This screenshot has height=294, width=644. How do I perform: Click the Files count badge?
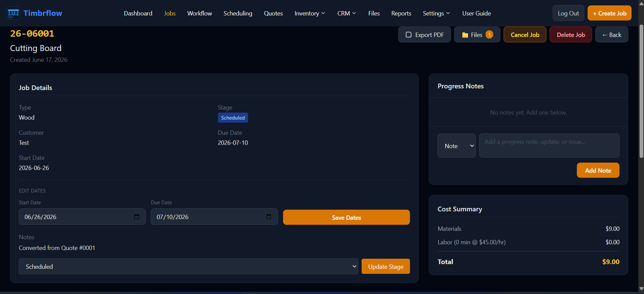490,35
